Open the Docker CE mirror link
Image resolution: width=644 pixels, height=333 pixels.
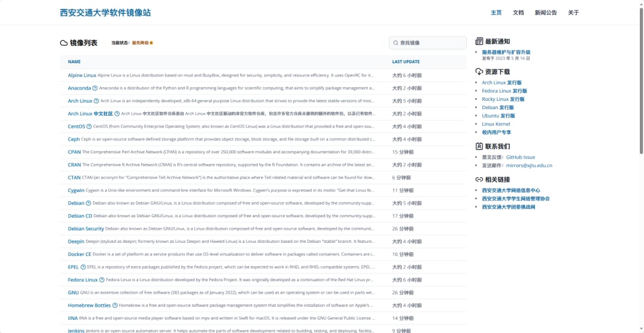pyautogui.click(x=79, y=254)
